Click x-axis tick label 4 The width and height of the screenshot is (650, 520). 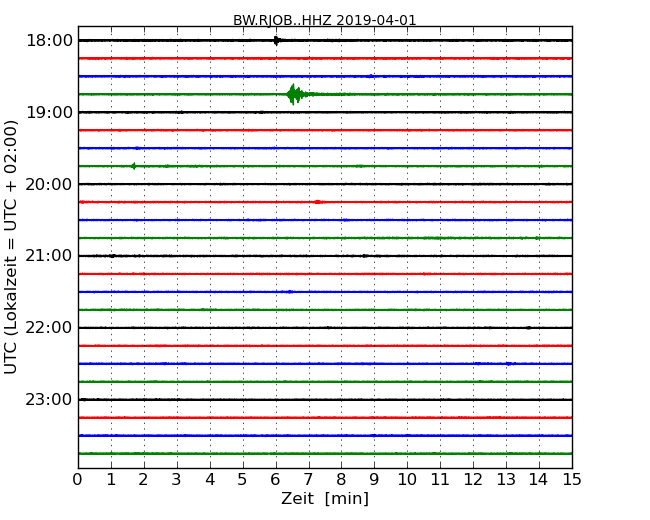(210, 479)
